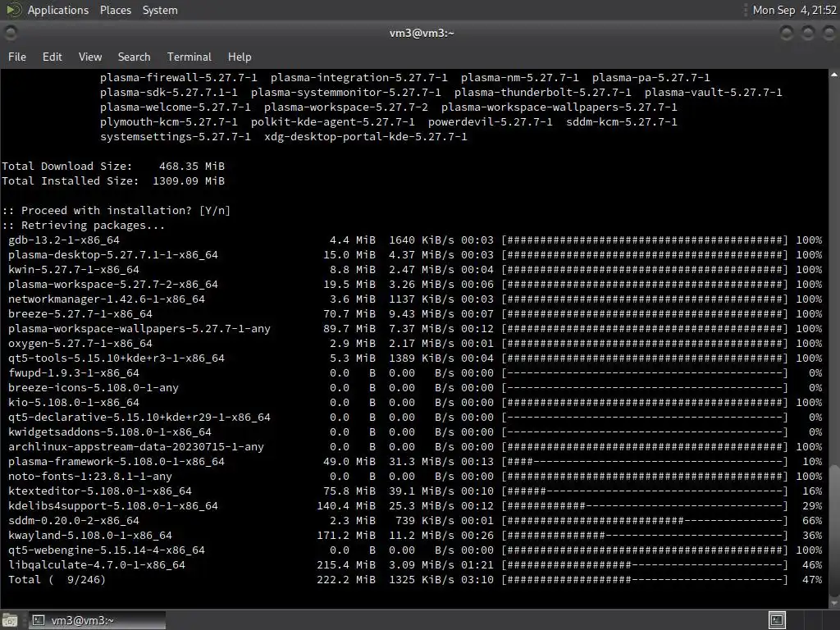Click the 66% progress bar for sddm
The image size is (840, 630).
[x=645, y=520]
